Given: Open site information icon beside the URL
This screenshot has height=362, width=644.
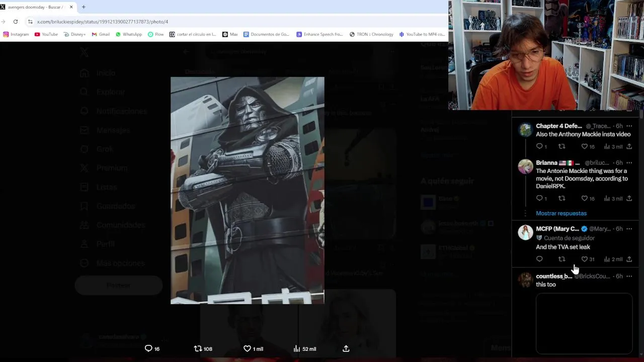Looking at the screenshot, I should pyautogui.click(x=30, y=22).
